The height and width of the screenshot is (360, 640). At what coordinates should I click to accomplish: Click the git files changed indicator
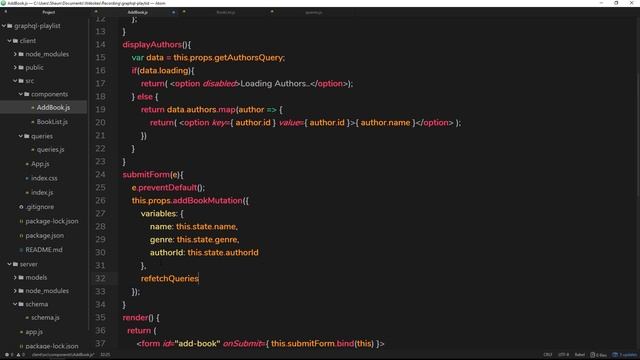[598, 355]
